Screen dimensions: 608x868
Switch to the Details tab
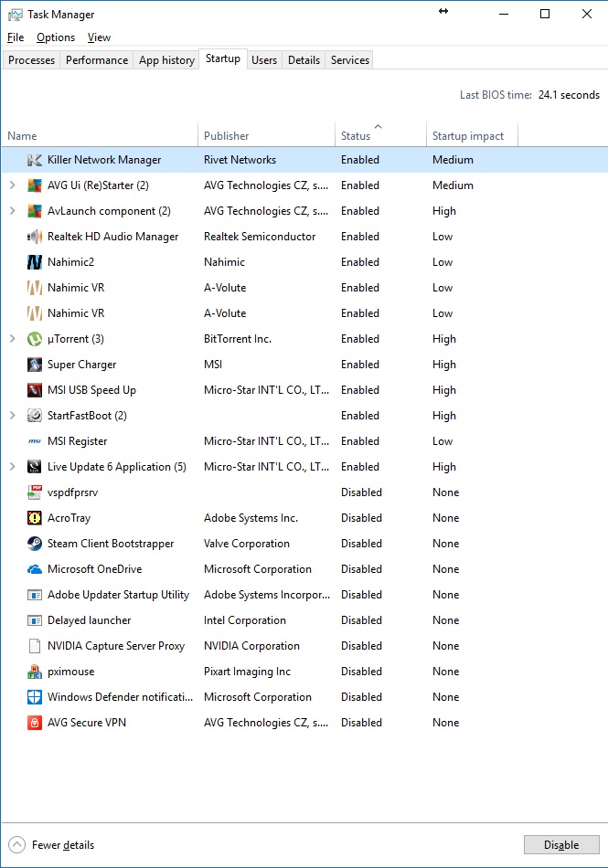(304, 59)
